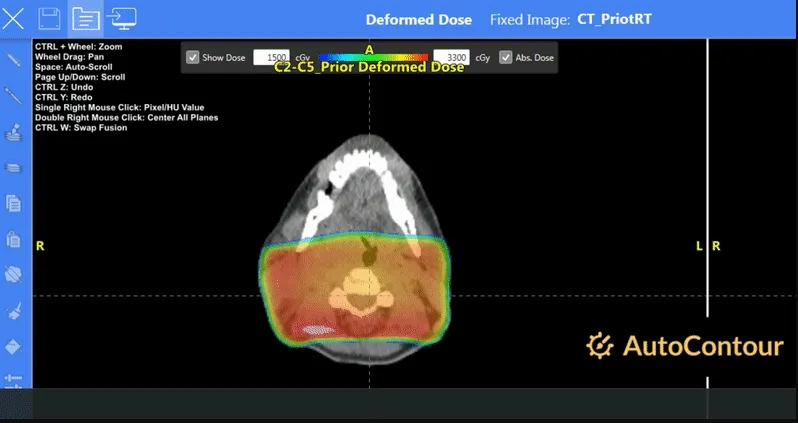798x423 pixels.
Task: Click the clipboard paste icon
Action: (x=13, y=239)
